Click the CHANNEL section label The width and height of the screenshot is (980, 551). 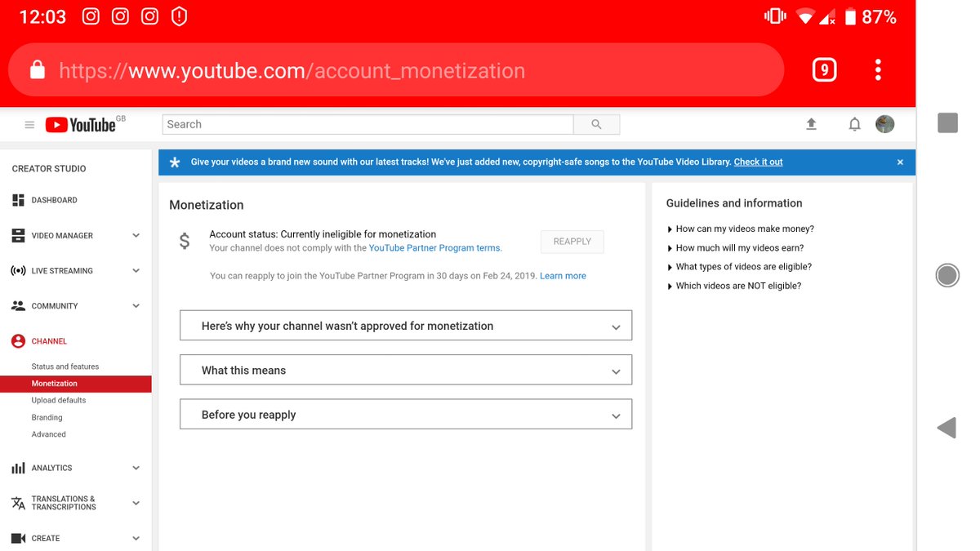49,341
